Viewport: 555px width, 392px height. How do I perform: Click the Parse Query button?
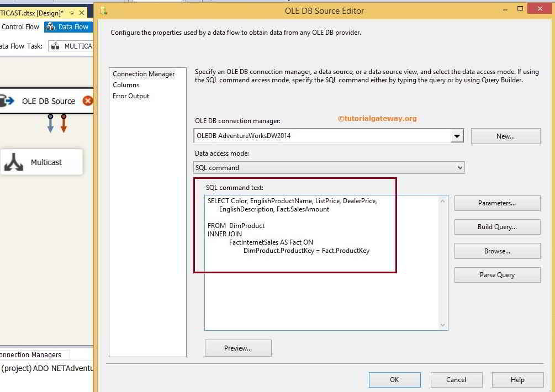click(x=496, y=274)
